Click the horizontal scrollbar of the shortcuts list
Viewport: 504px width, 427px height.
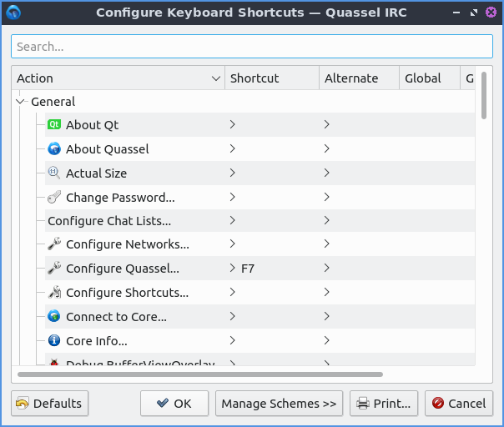[200, 375]
